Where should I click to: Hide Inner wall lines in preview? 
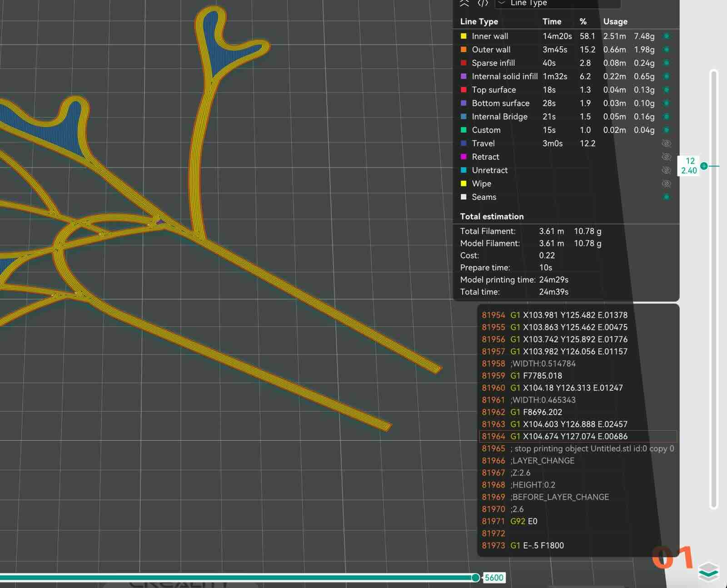click(x=666, y=36)
